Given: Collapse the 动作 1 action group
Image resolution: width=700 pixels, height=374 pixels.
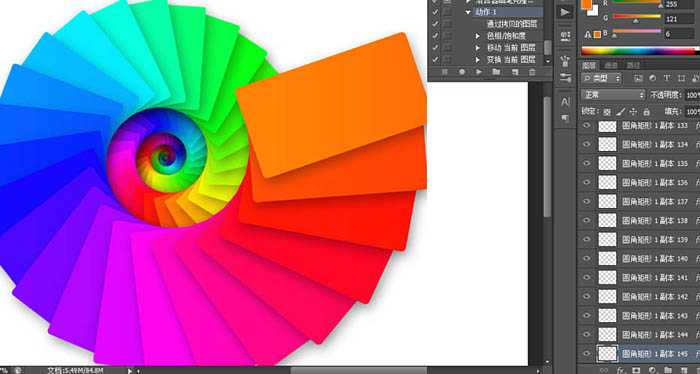Looking at the screenshot, I should (x=468, y=12).
